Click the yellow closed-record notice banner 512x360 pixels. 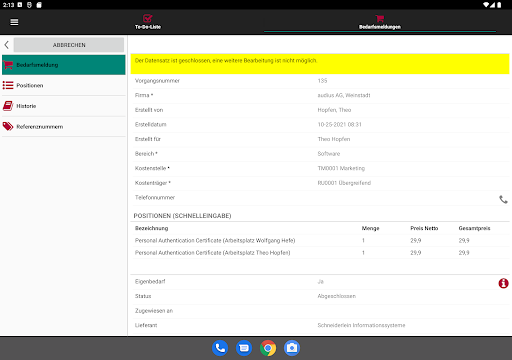320,64
